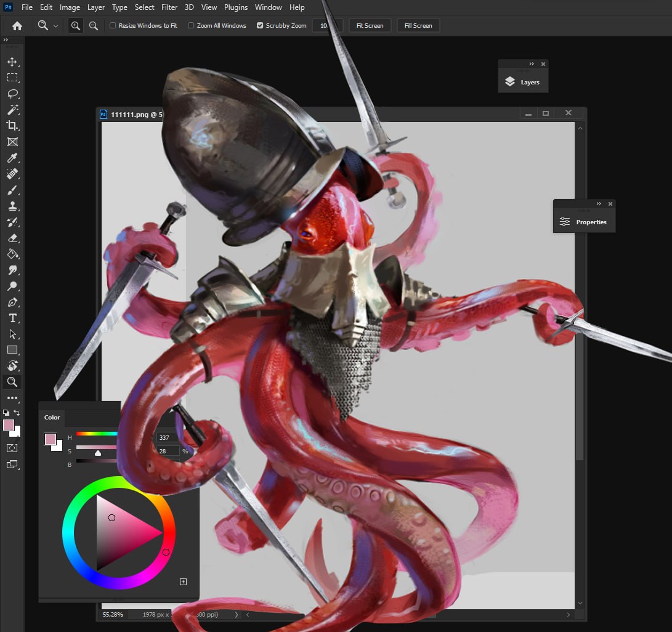Expand the toolbar double-arrow toggle
This screenshot has height=632, width=672.
click(6, 40)
